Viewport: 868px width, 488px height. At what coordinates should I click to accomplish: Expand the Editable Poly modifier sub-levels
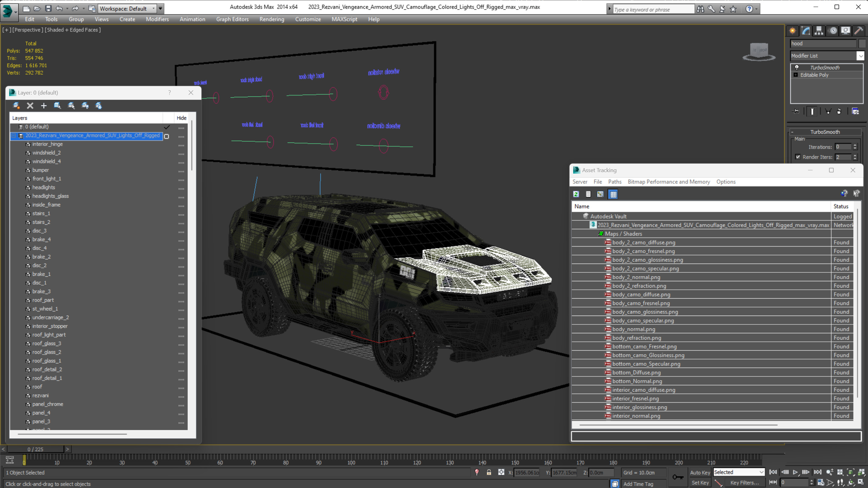click(796, 75)
